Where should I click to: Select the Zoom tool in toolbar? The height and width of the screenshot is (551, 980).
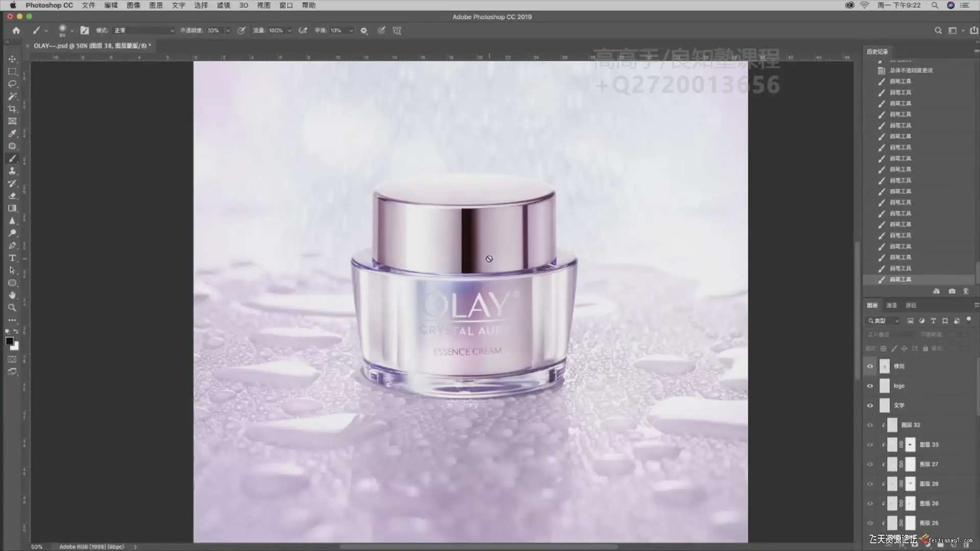coord(12,308)
